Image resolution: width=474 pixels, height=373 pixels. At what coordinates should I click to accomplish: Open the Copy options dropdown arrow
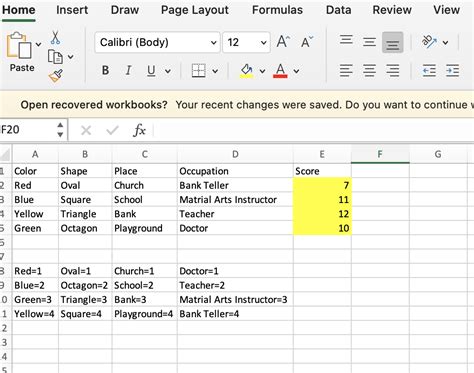(71, 57)
